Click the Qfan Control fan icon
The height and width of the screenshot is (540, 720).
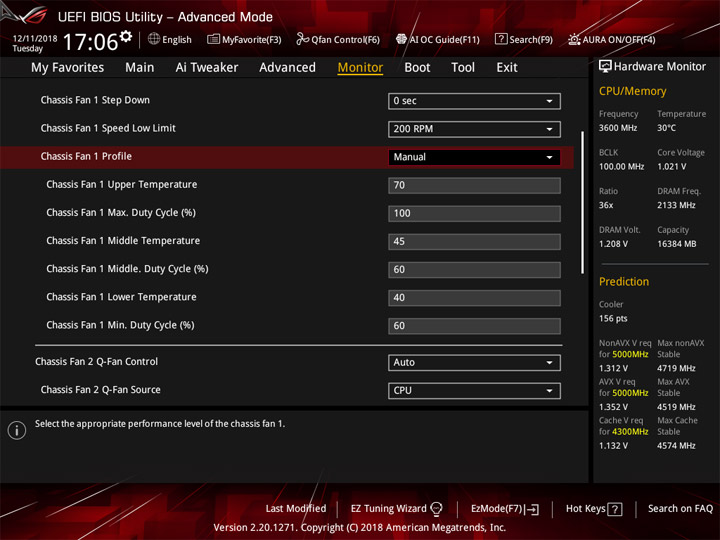(302, 39)
